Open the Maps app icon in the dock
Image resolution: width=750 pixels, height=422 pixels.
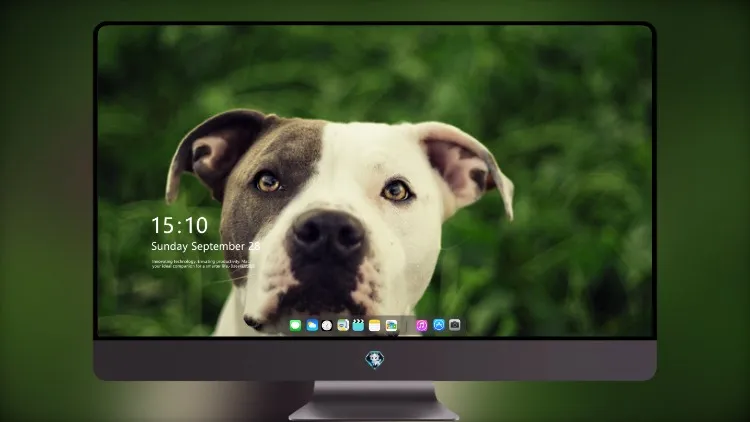coord(343,325)
